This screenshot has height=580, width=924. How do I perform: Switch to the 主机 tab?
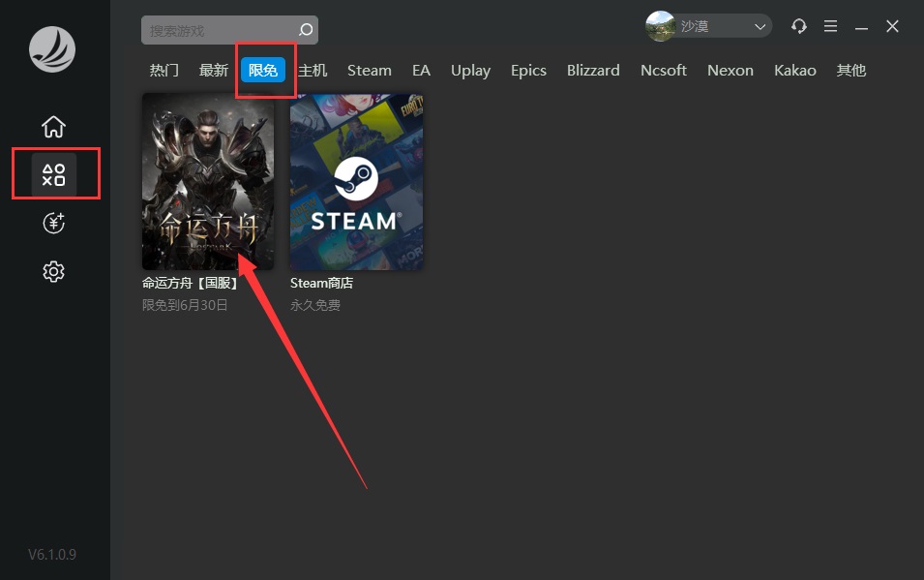click(313, 71)
